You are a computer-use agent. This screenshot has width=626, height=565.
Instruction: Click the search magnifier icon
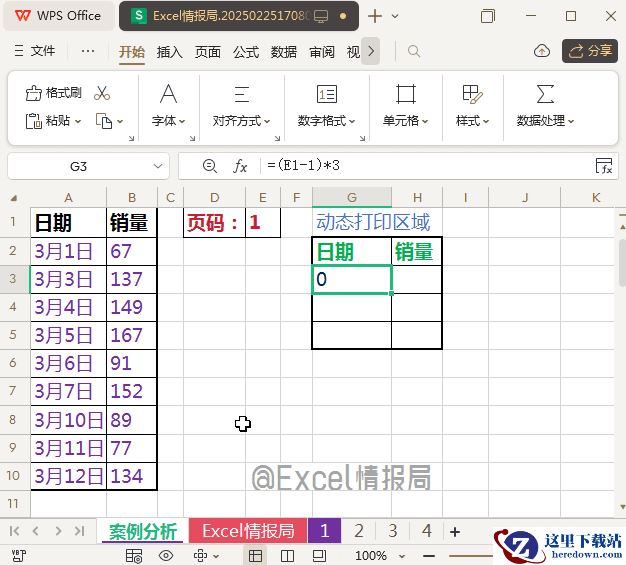pyautogui.click(x=414, y=51)
